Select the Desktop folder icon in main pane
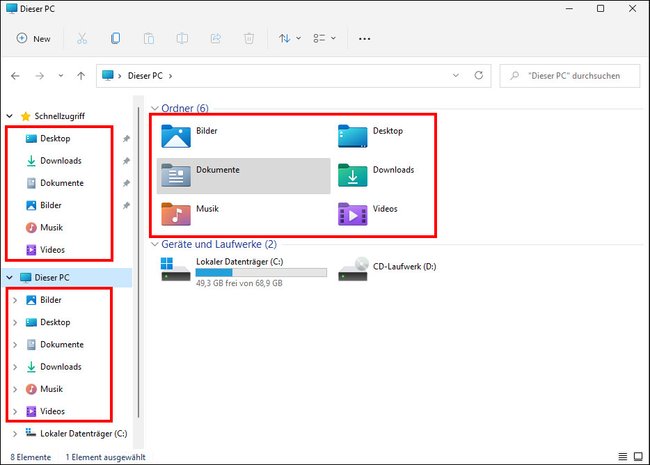Image resolution: width=650 pixels, height=465 pixels. point(352,136)
